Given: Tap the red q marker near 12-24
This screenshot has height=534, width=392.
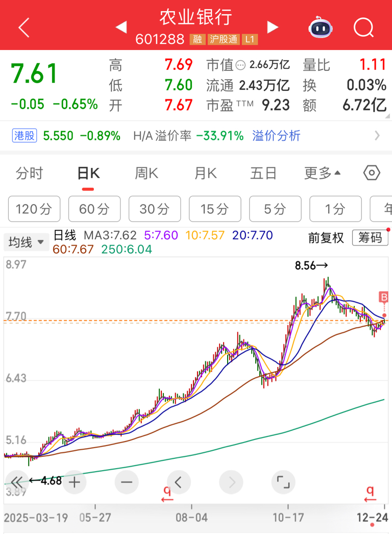Looking at the screenshot, I should click(370, 494).
